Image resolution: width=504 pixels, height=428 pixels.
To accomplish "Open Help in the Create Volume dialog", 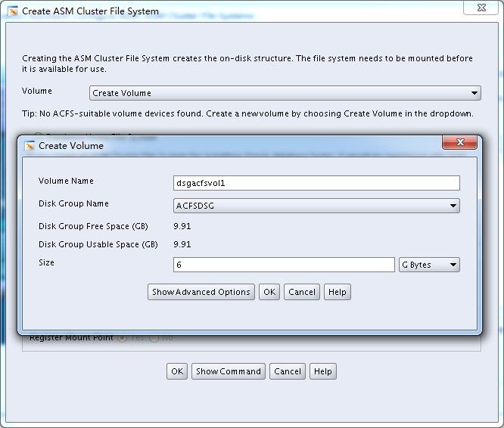I will pyautogui.click(x=338, y=292).
